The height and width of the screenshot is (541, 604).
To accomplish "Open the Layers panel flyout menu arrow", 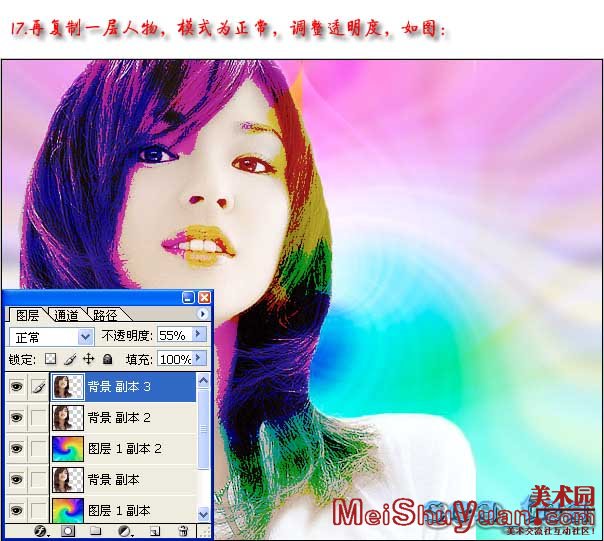I will [x=202, y=314].
